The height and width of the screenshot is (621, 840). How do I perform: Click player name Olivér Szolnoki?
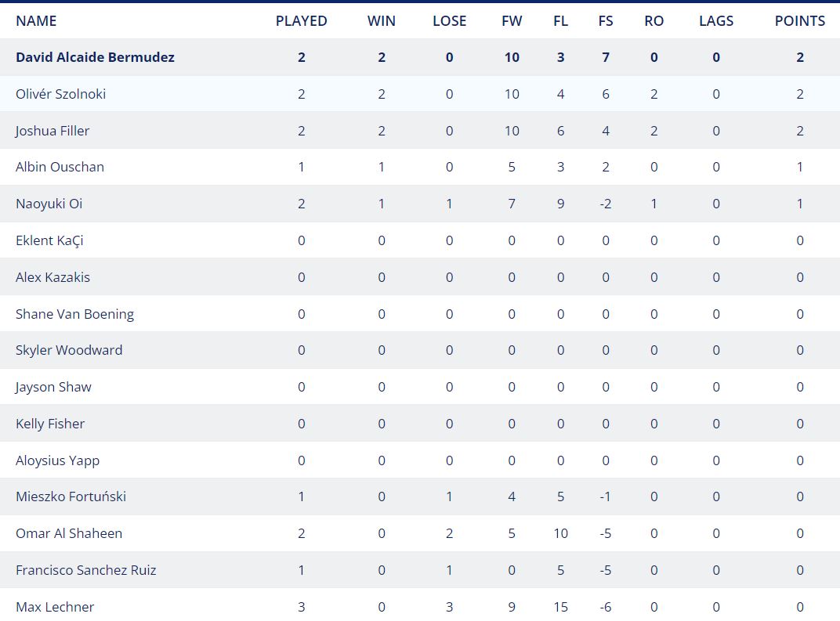pyautogui.click(x=60, y=94)
